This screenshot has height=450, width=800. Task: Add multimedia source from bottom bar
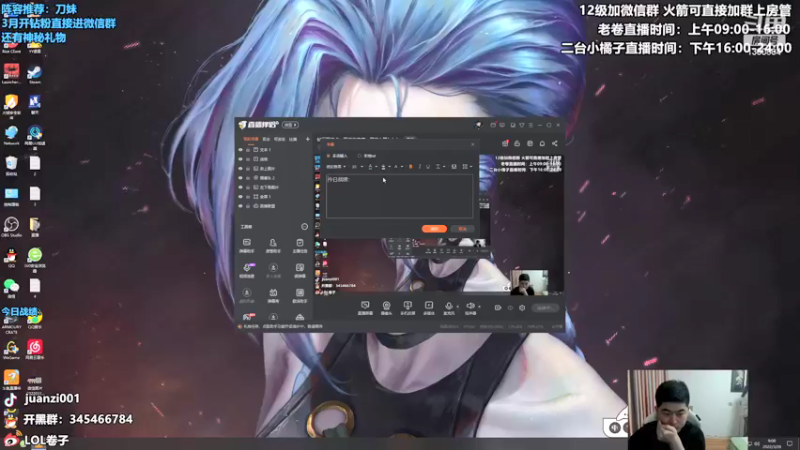coord(429,308)
